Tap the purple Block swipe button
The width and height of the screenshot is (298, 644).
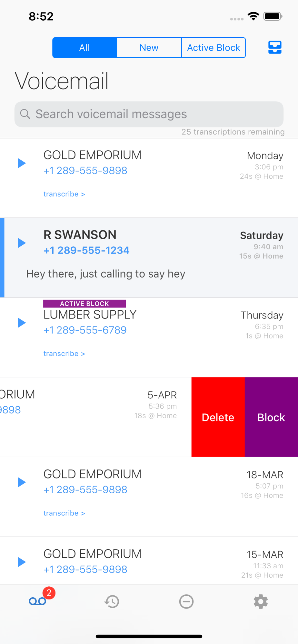click(271, 417)
